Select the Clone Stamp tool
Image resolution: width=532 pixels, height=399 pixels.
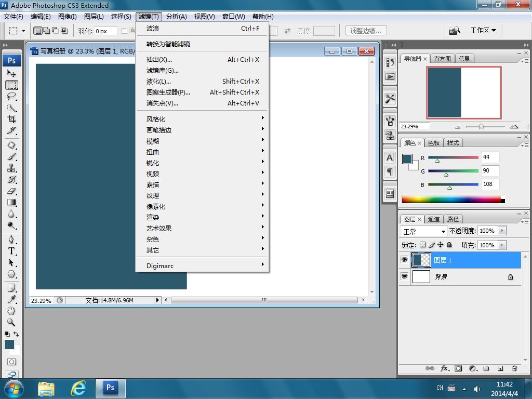pyautogui.click(x=11, y=168)
